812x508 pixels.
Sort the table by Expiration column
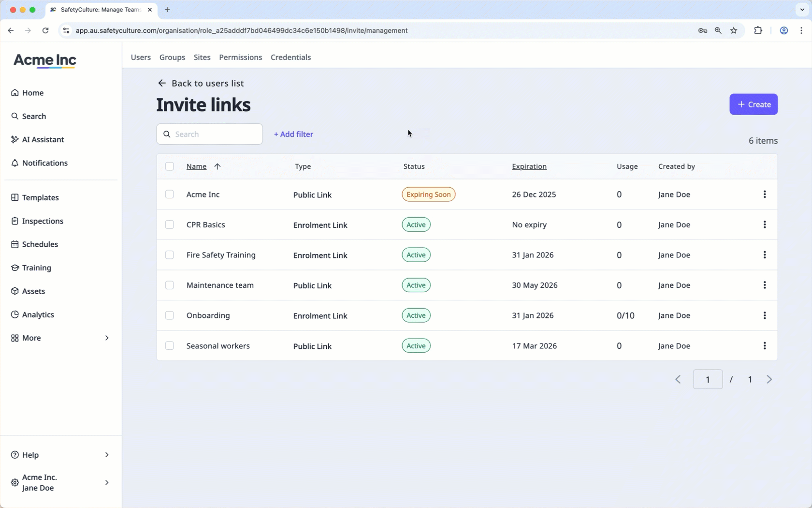529,166
